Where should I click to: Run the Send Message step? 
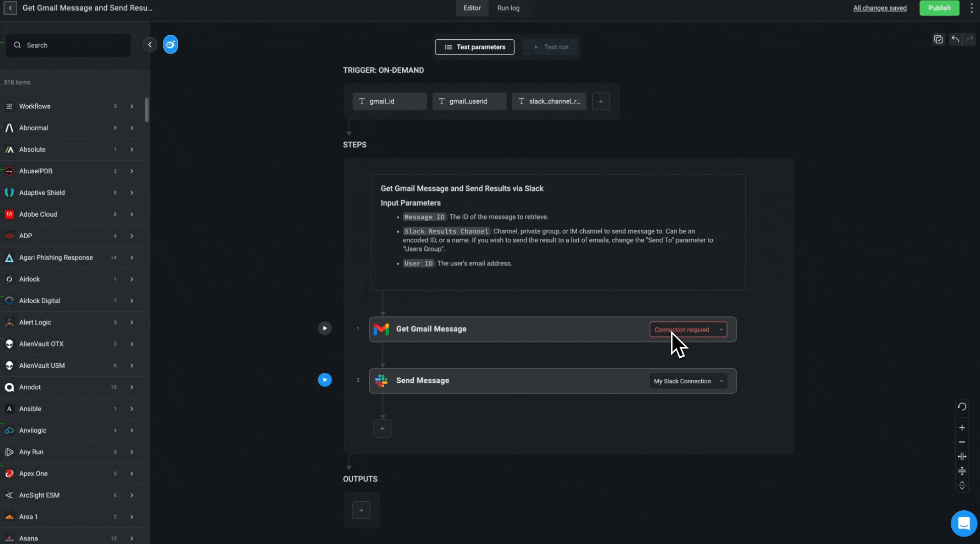pyautogui.click(x=325, y=380)
